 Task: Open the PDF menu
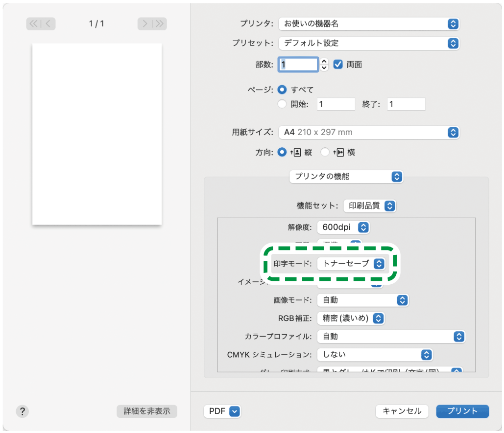point(222,411)
